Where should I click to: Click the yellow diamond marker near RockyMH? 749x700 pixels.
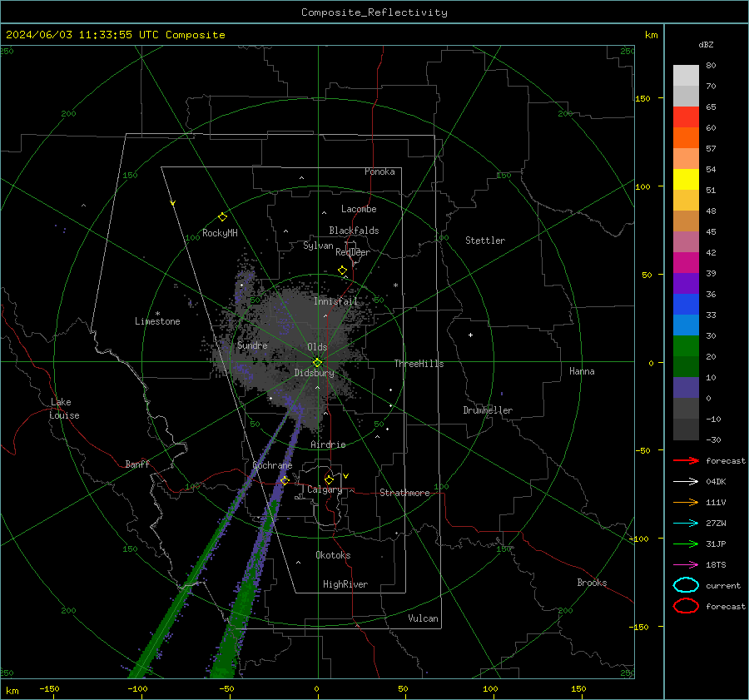222,217
